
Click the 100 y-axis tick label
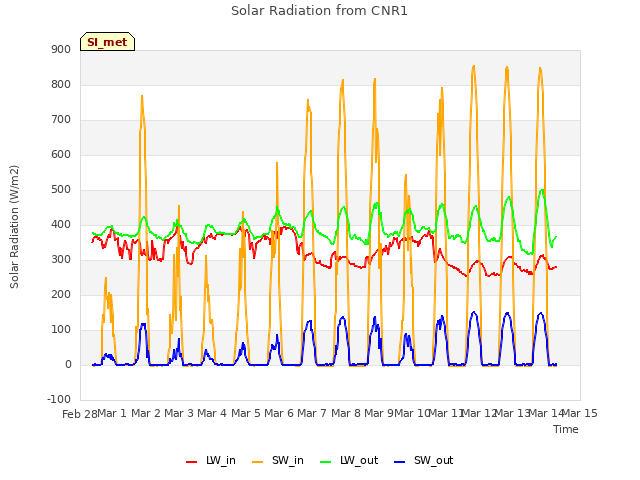(x=61, y=330)
